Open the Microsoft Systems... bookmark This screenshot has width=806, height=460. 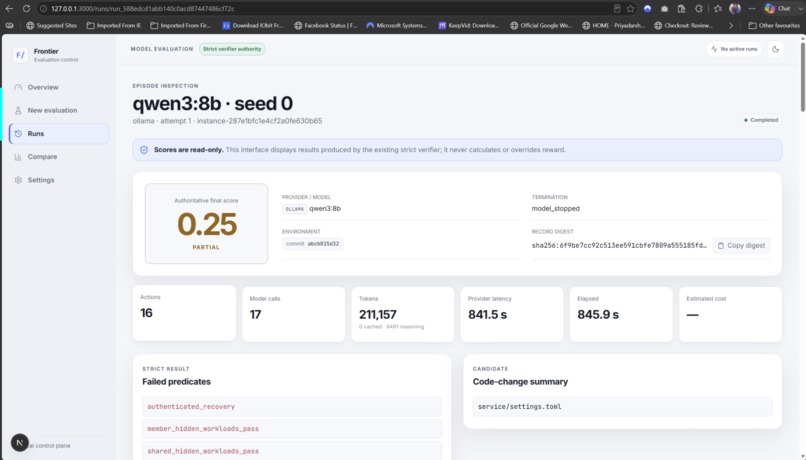396,25
